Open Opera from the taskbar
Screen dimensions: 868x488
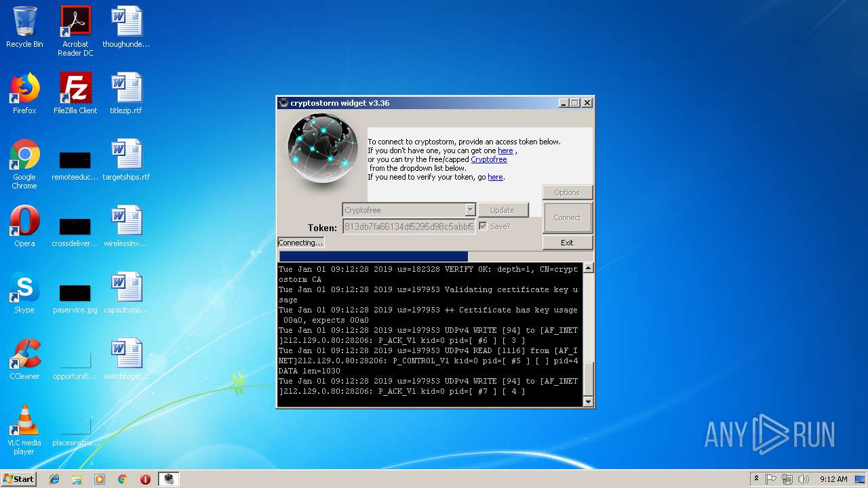click(145, 479)
